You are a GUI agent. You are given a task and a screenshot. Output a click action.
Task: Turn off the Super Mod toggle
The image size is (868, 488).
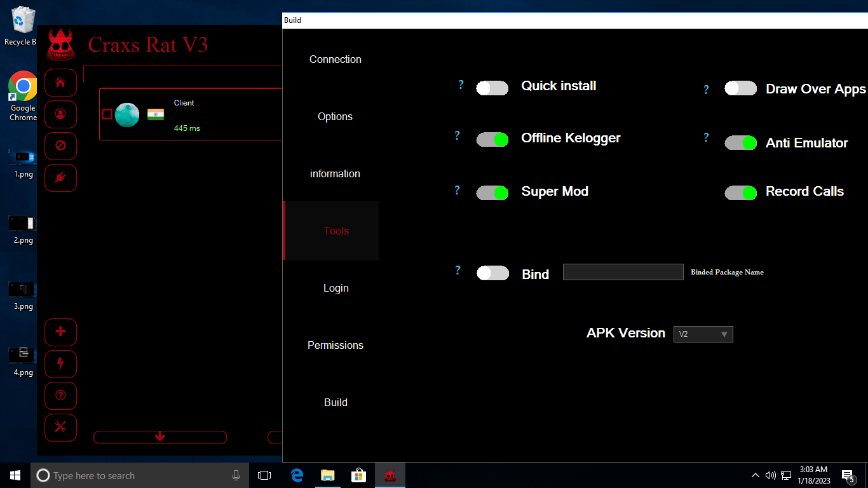tap(492, 193)
